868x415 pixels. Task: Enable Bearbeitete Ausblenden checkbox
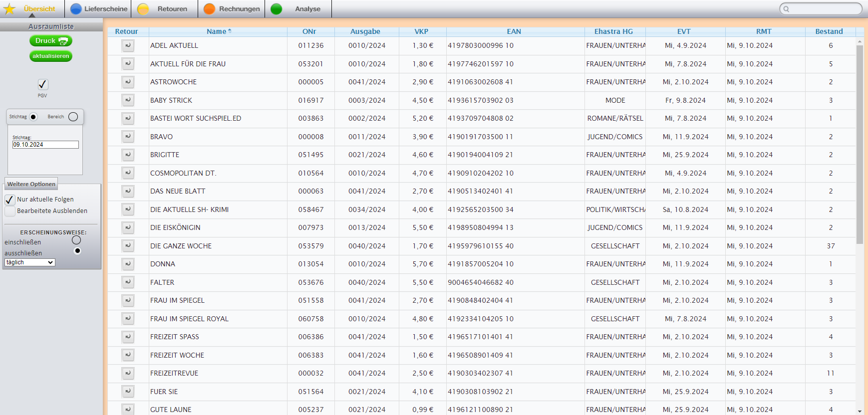tap(10, 211)
